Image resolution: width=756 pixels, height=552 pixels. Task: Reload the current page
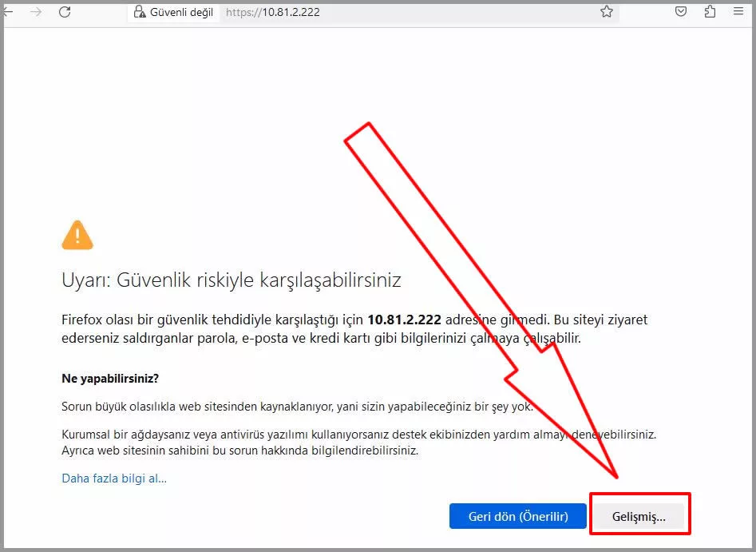click(x=65, y=12)
